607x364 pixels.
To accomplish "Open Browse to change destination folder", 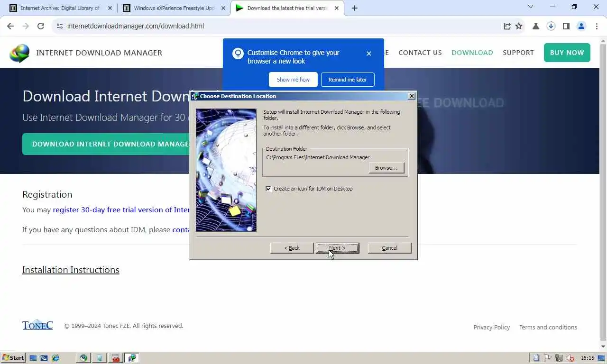I will [386, 168].
